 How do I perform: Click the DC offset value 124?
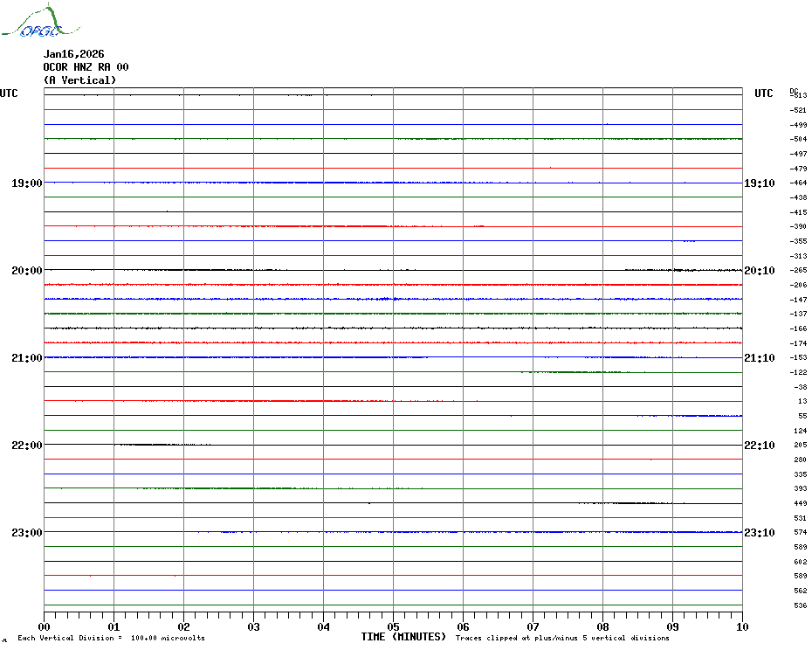pyautogui.click(x=801, y=431)
